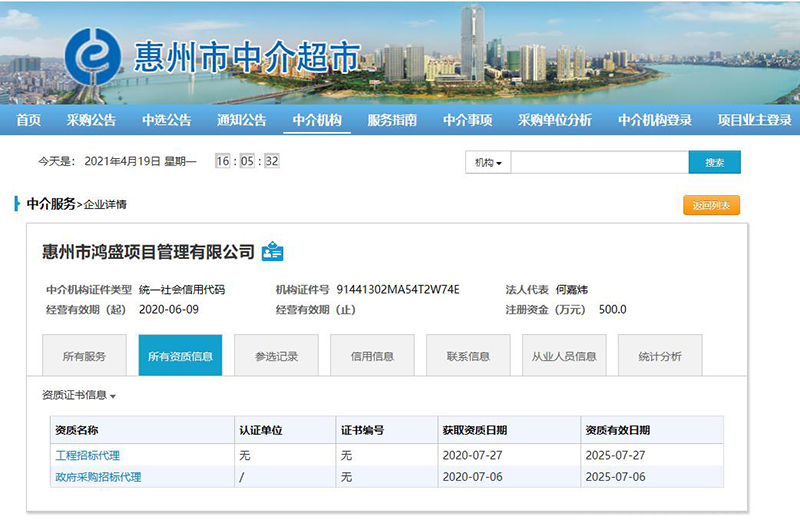Open 项目业主登录 navigation item

754,120
